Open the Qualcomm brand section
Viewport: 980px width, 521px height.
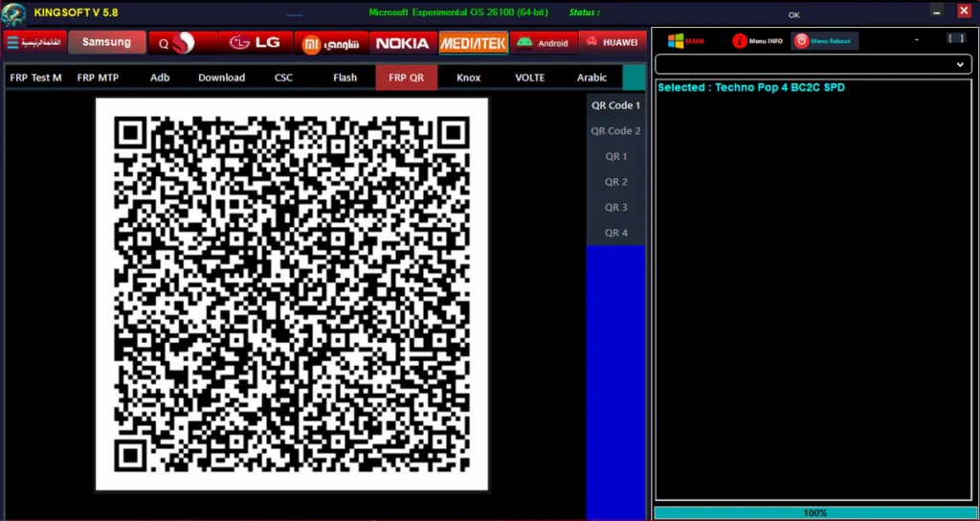183,43
